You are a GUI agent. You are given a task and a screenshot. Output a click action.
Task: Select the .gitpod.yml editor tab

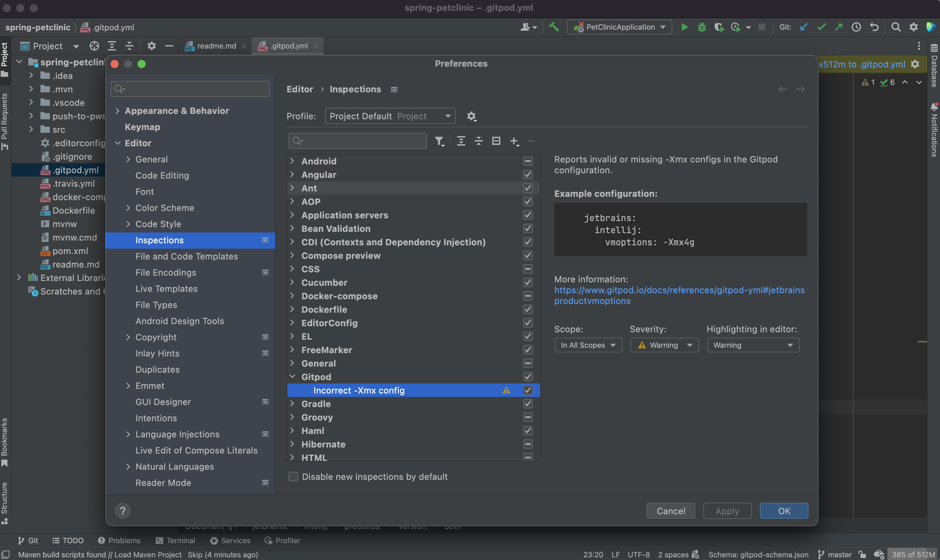[288, 46]
